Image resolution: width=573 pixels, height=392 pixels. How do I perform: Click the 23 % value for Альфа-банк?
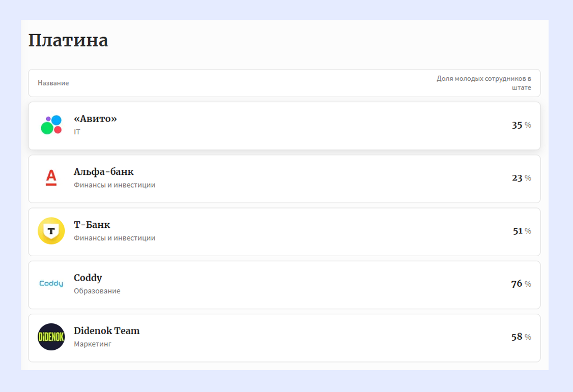click(x=522, y=178)
